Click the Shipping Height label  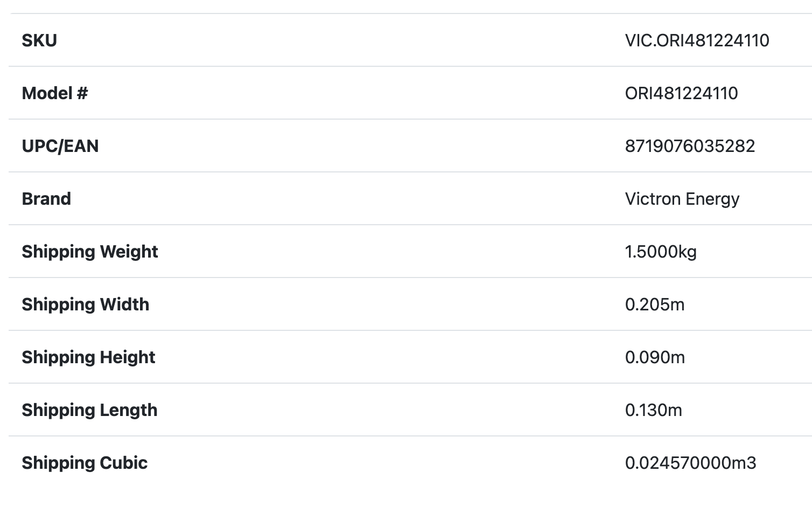(x=88, y=357)
